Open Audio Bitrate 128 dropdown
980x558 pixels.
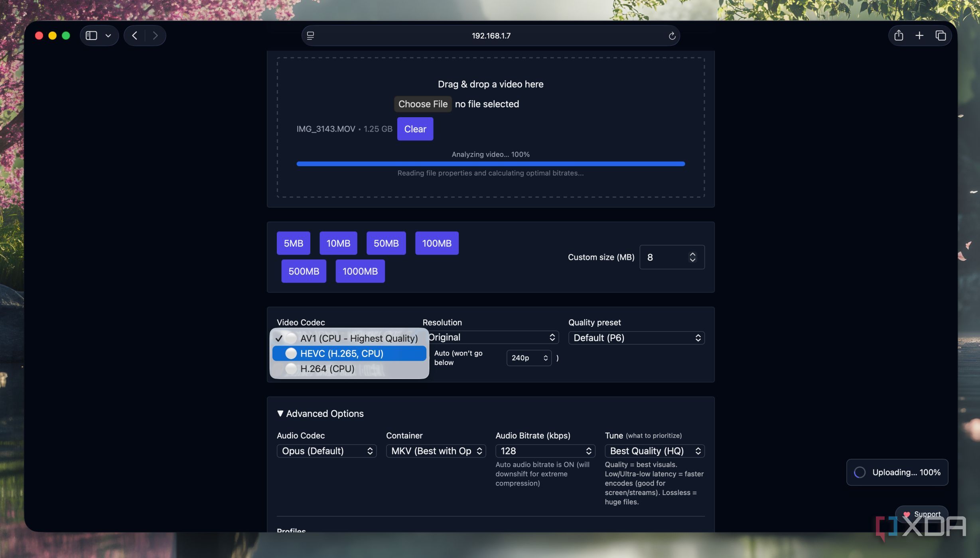point(545,451)
